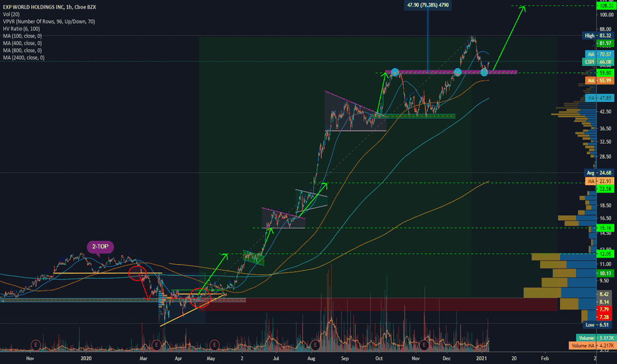The width and height of the screenshot is (617, 364).
Task: Click the 2021 label on time axis
Action: (x=481, y=358)
